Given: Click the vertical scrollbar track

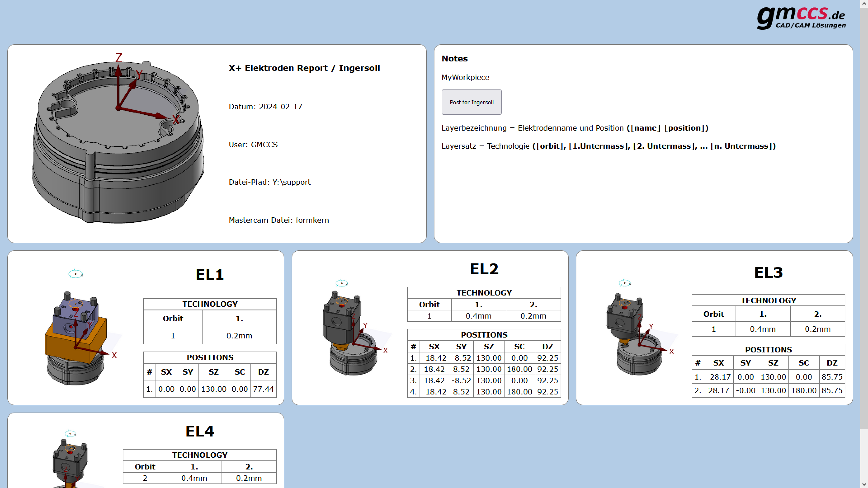Looking at the screenshot, I should click(864, 455).
